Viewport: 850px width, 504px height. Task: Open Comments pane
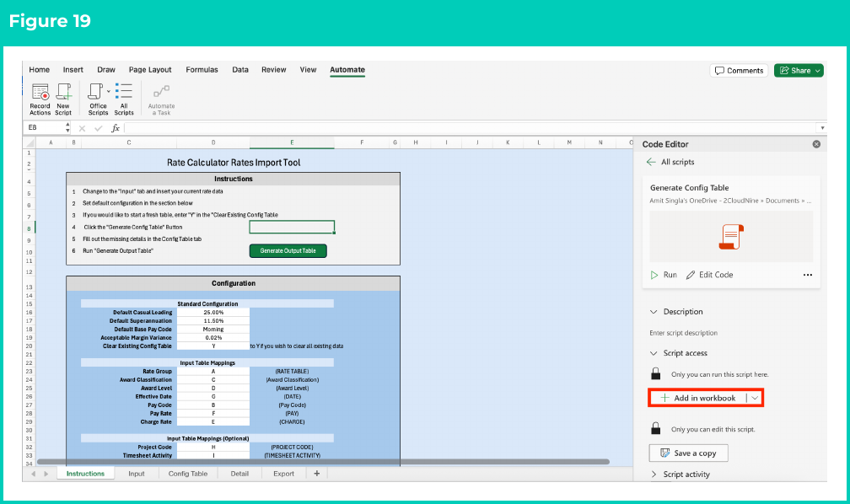pos(739,71)
